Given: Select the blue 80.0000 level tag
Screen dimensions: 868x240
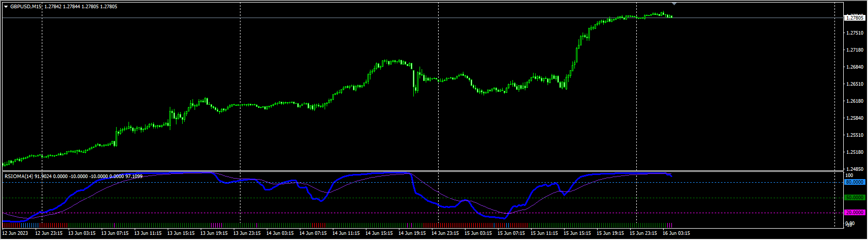Looking at the screenshot, I should pyautogui.click(x=855, y=182).
